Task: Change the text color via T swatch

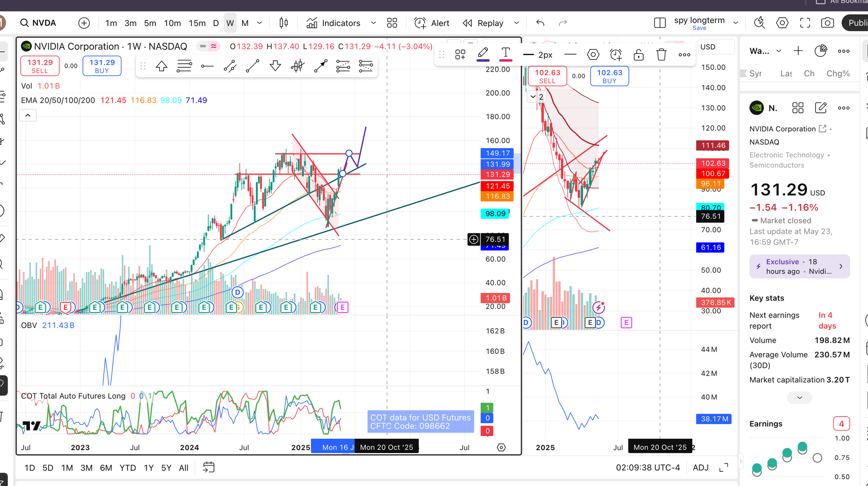Action: (x=506, y=55)
